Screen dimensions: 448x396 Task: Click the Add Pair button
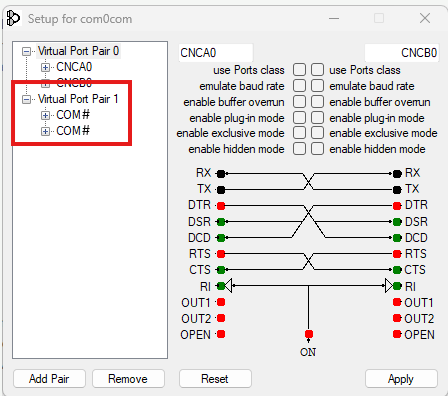coord(49,379)
